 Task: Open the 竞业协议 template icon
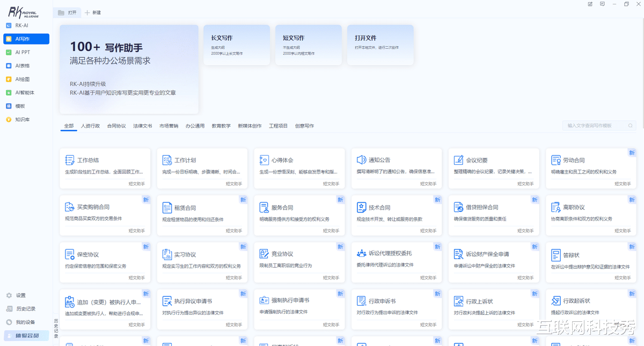pyautogui.click(x=264, y=254)
